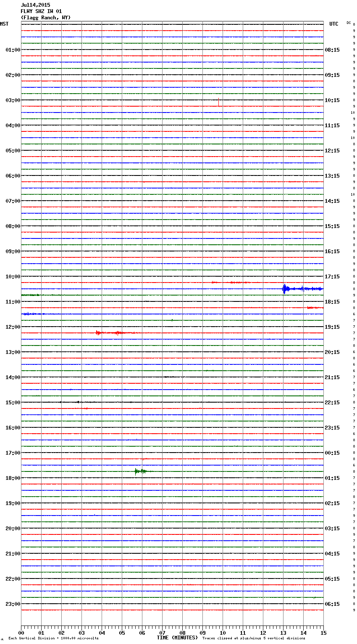357x644 pixels.
Task: Select the 10:00 MST time label
Action: tap(13, 277)
